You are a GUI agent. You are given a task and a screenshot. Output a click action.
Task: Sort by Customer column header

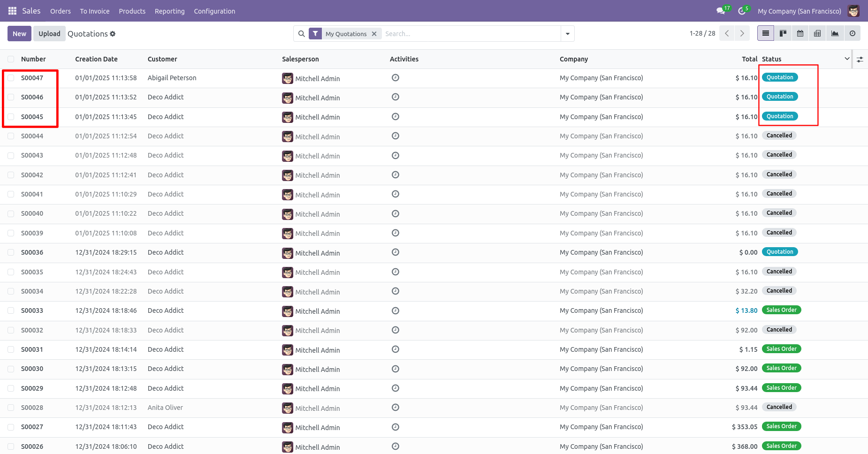162,59
